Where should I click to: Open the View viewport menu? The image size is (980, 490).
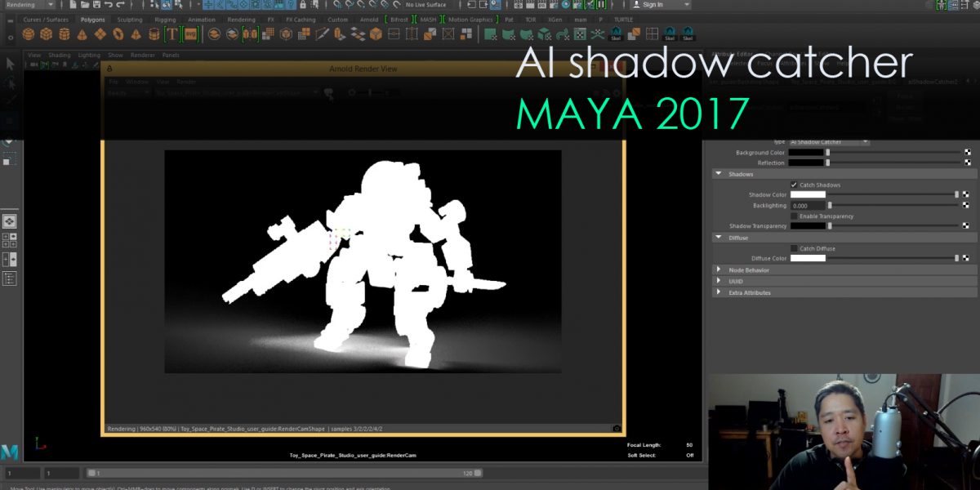click(34, 56)
